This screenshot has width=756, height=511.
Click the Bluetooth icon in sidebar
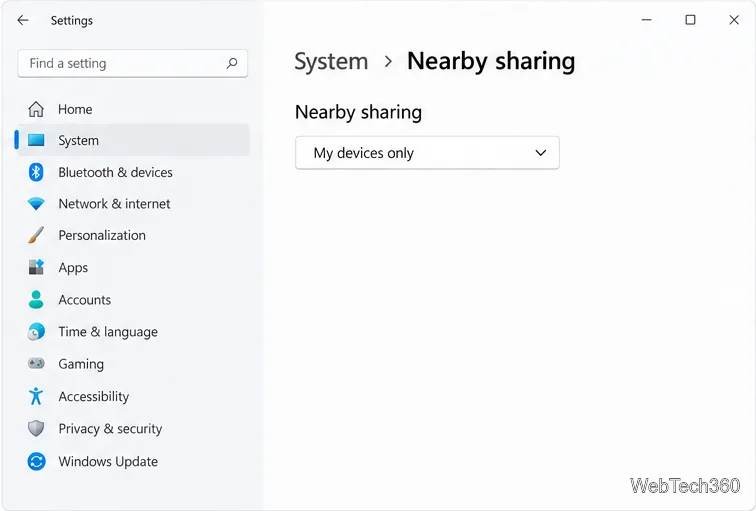tap(36, 172)
